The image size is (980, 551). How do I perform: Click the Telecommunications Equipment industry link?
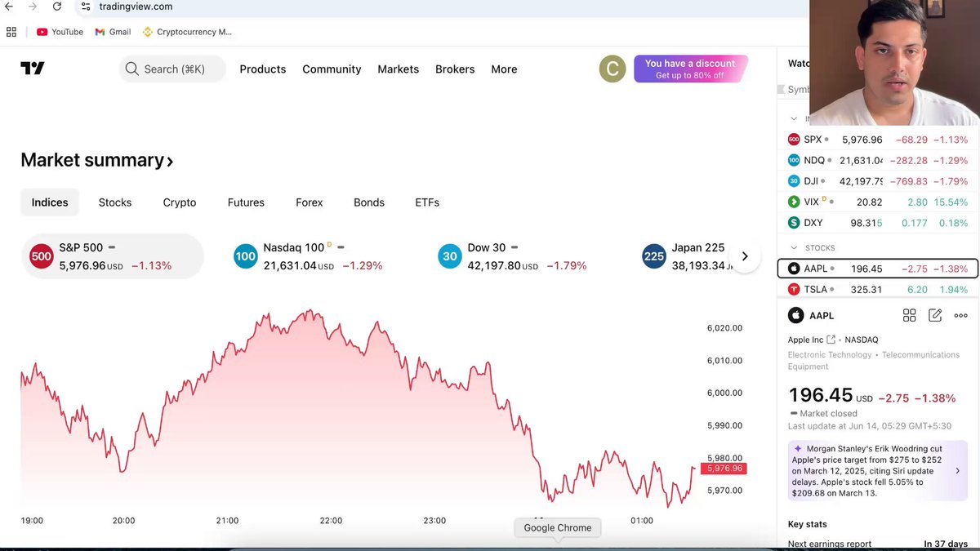[874, 361]
